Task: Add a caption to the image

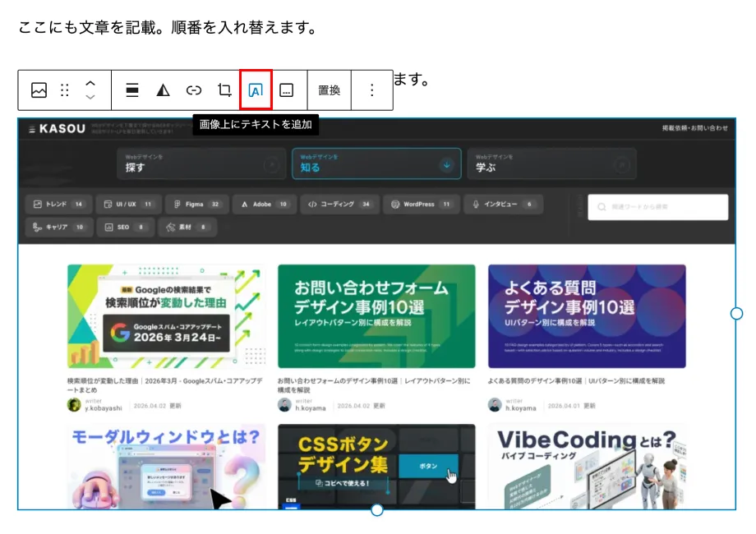Action: 286,90
